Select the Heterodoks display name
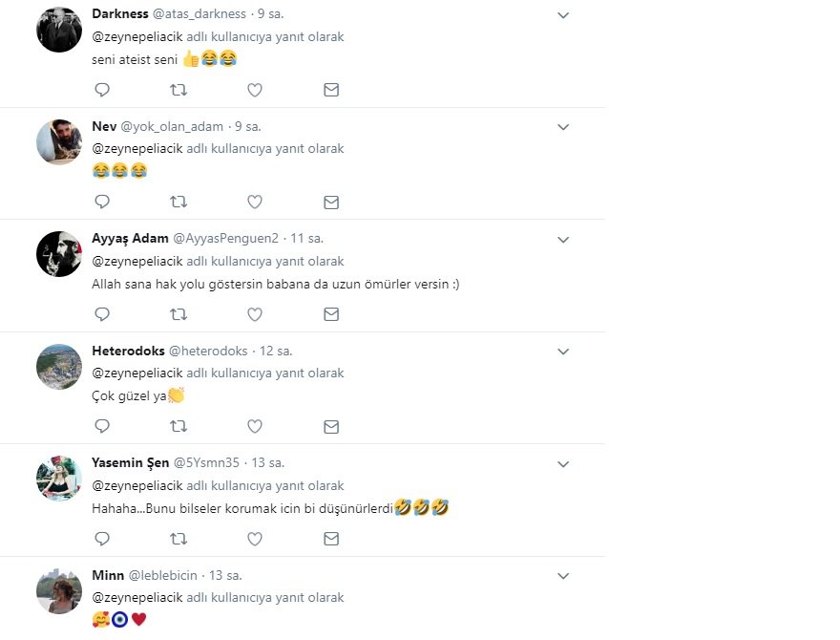This screenshot has height=640, width=840. 128,351
